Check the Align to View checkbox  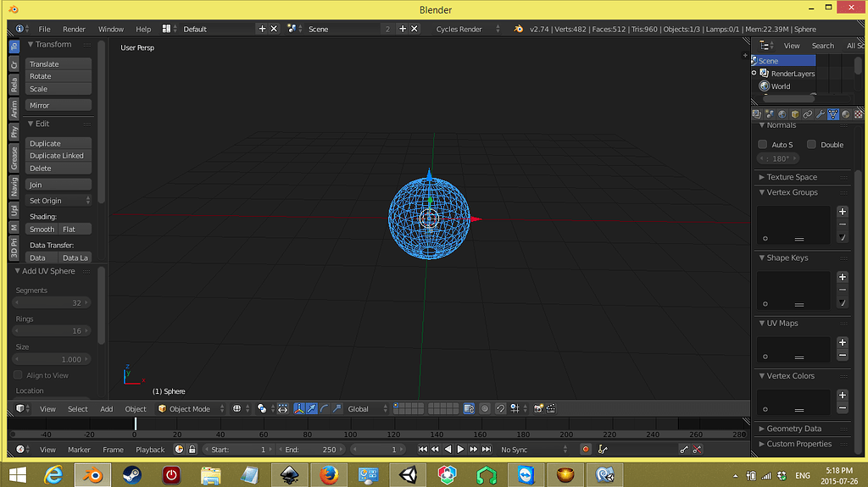click(x=19, y=375)
